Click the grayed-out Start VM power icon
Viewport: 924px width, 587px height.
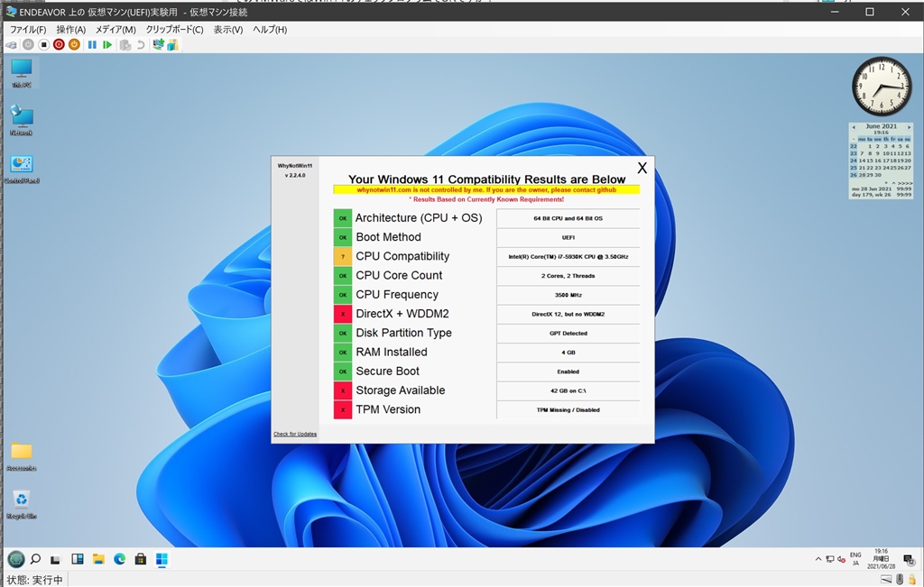point(28,45)
